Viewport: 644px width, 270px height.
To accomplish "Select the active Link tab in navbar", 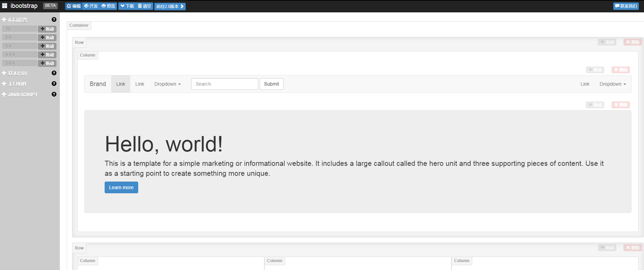I will point(120,84).
